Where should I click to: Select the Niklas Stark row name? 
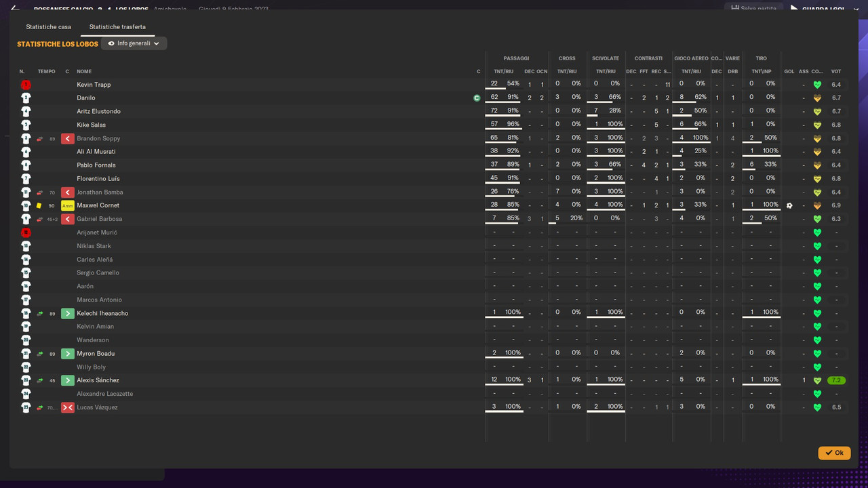click(x=94, y=246)
